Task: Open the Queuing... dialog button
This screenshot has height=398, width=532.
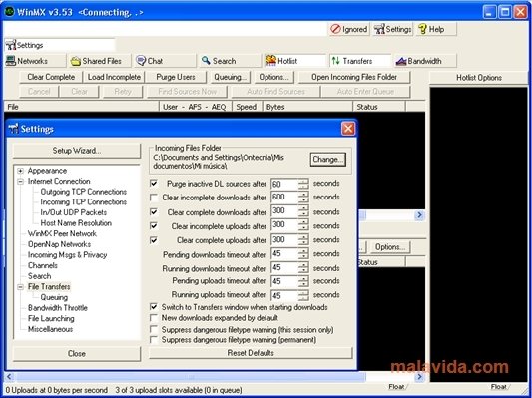Action: [230, 77]
